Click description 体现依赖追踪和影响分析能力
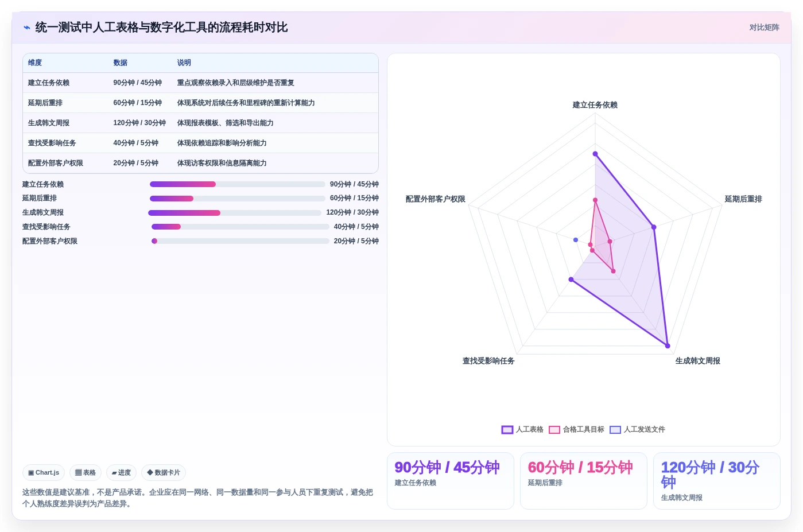 pyautogui.click(x=222, y=143)
